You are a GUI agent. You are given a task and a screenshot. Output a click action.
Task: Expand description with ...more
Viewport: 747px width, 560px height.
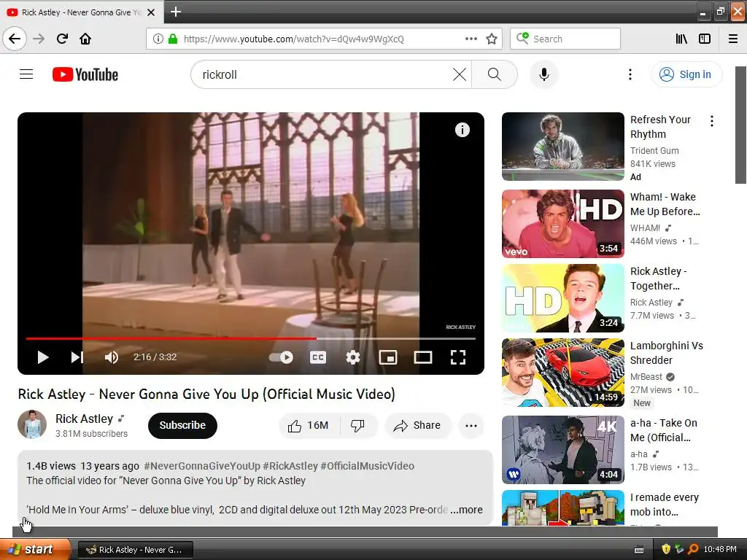pos(467,510)
